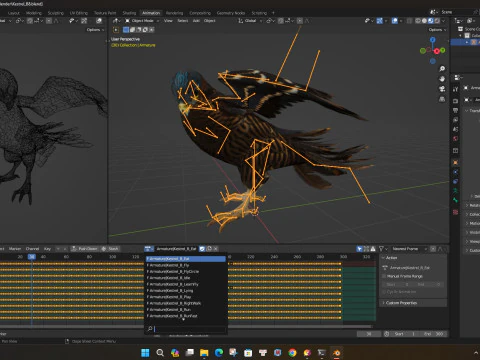Select Armature|Kestrel_B_Run action
The height and width of the screenshot is (360, 480).
click(x=185, y=310)
